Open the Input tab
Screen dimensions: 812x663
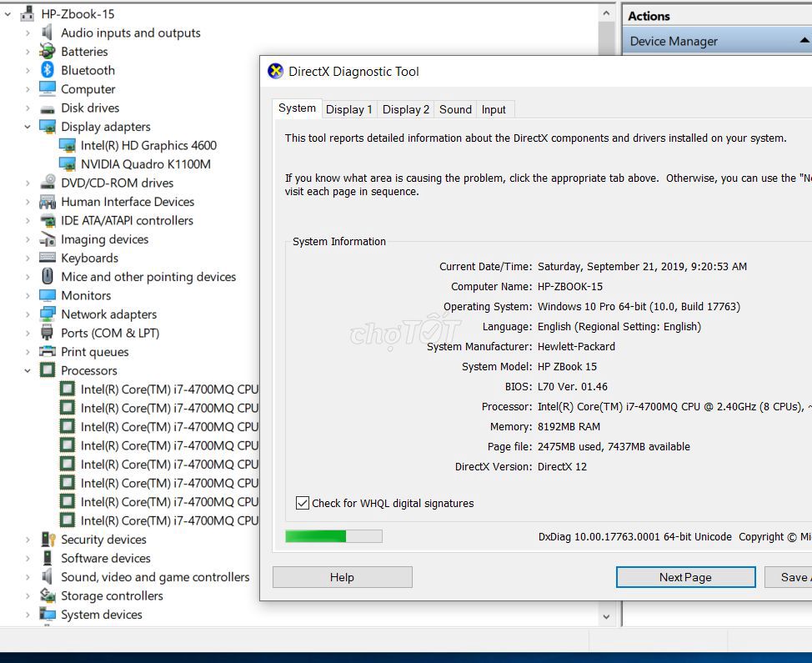click(x=494, y=109)
